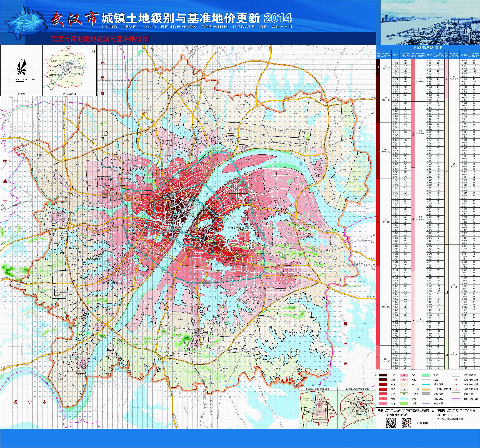Screen dimensions: 480x448
Task: Click the 三级 legend color swatch
Action: click(383, 385)
